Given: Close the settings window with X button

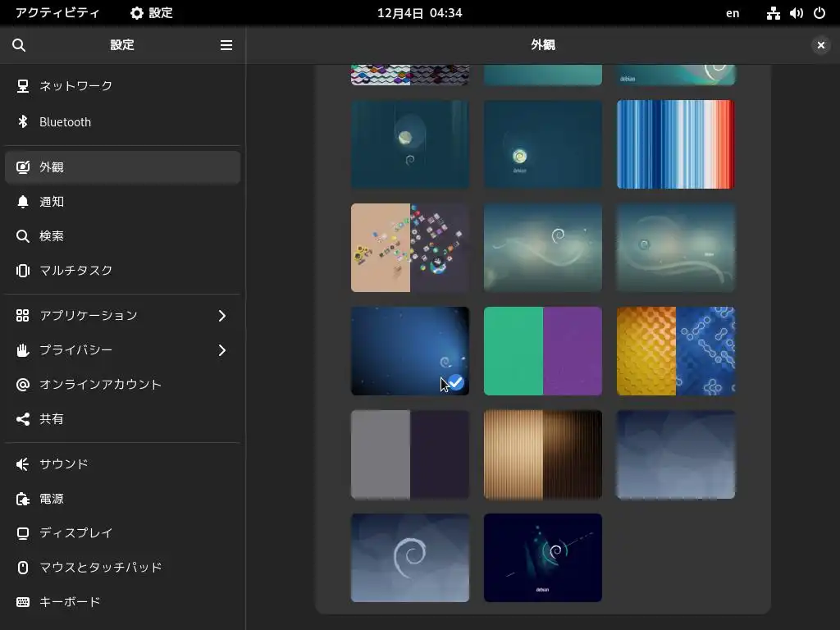Looking at the screenshot, I should pyautogui.click(x=820, y=45).
